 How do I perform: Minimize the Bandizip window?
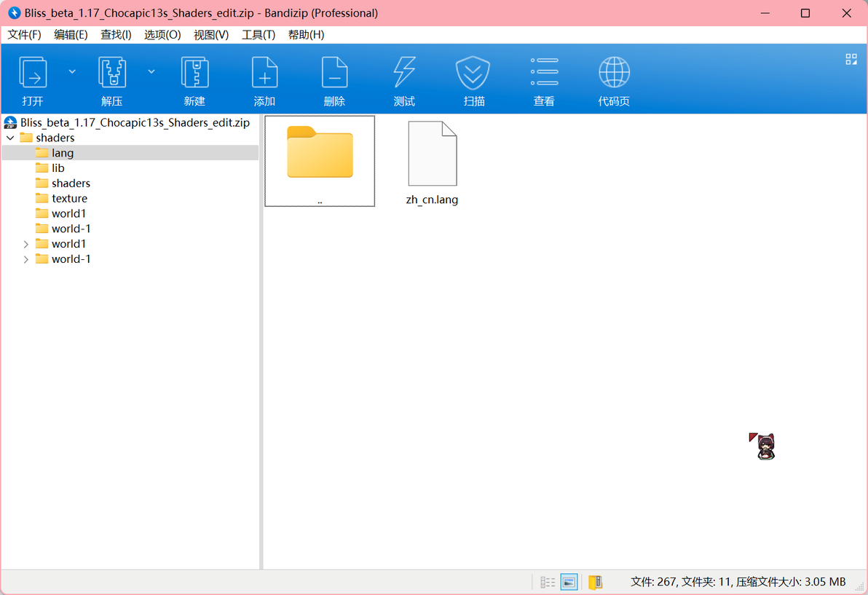[x=765, y=12]
